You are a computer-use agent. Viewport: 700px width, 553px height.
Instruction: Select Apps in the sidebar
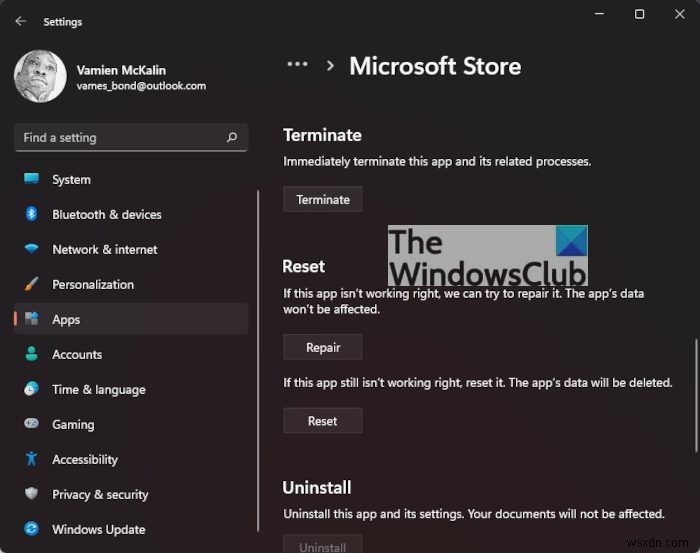[131, 319]
